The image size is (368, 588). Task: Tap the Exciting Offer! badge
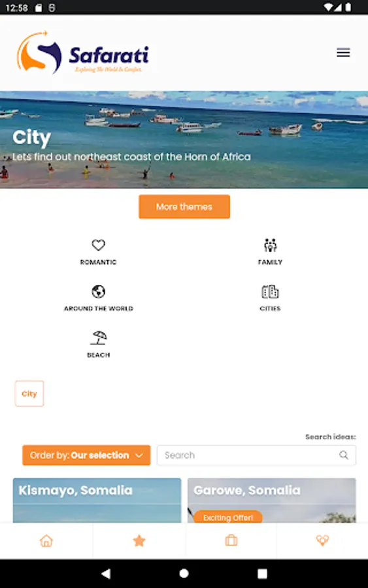click(227, 517)
